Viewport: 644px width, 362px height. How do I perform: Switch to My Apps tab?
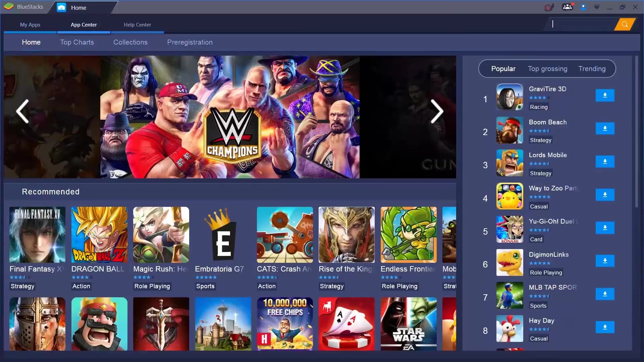(30, 25)
